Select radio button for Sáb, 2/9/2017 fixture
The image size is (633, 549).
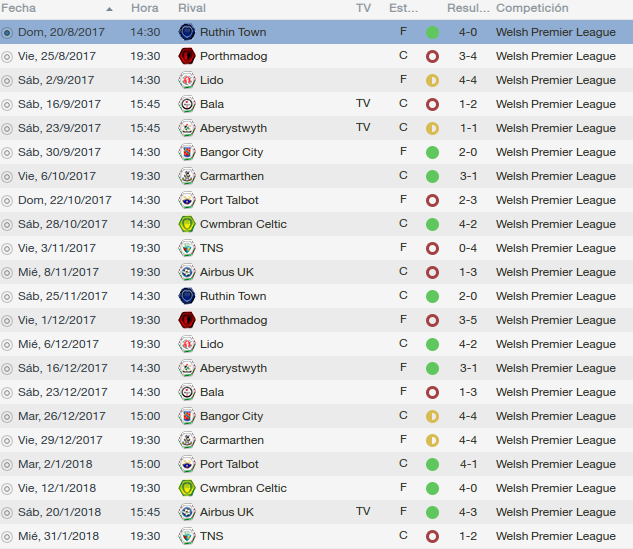point(7,81)
